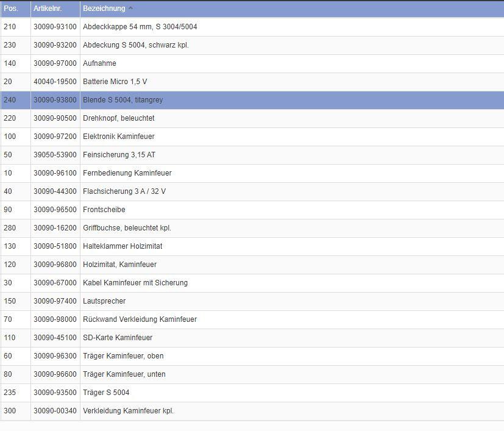Select row Abdeckung S 5004, schwarz kpl.
Image resolution: width=504 pixels, height=431 pixels.
pyautogui.click(x=135, y=45)
